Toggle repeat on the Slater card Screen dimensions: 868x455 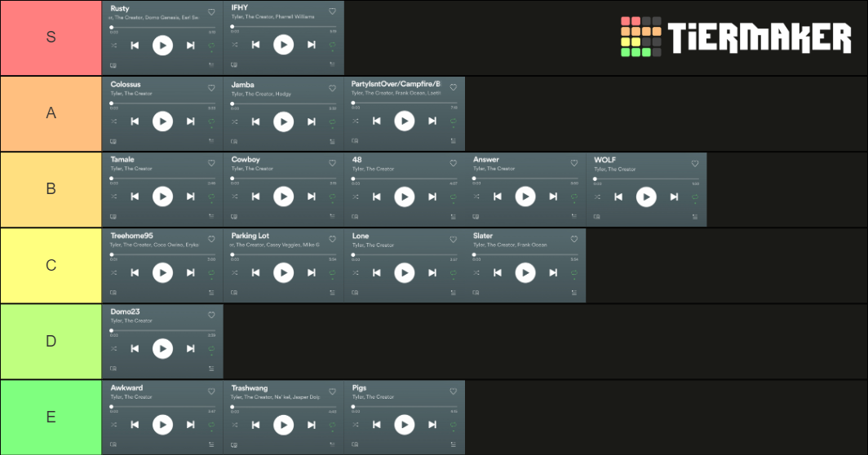click(x=574, y=273)
